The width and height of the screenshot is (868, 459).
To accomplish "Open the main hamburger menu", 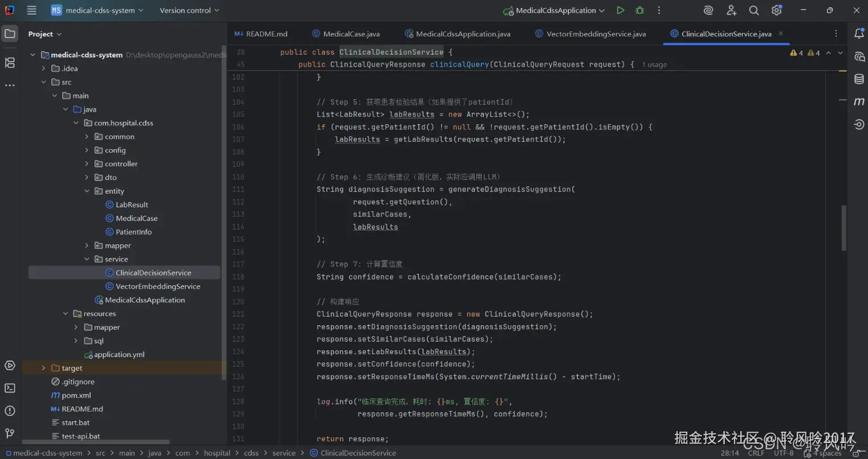I will point(32,10).
